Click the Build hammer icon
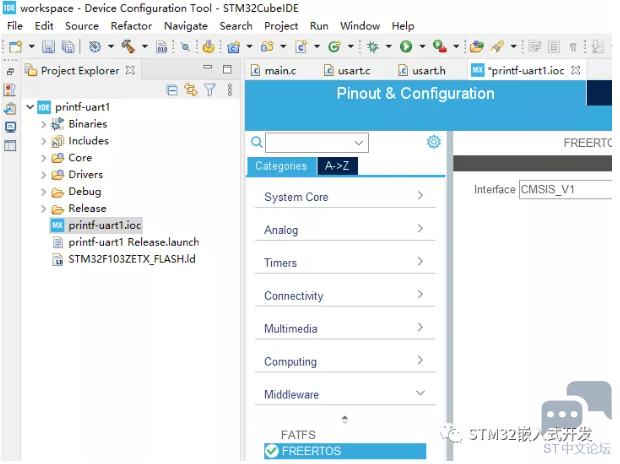Screen dimensions: 620x464 point(128,47)
